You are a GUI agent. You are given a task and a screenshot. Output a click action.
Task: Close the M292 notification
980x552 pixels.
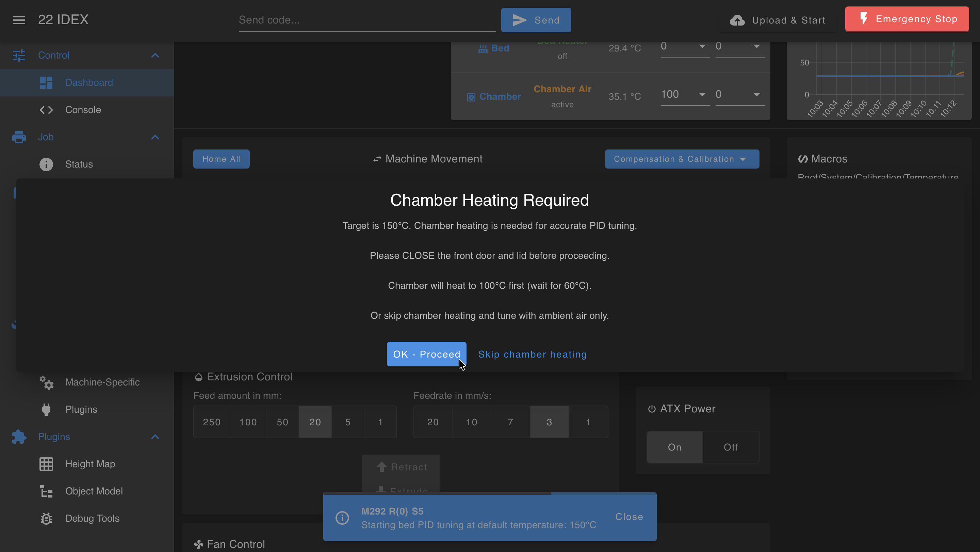coord(629,517)
